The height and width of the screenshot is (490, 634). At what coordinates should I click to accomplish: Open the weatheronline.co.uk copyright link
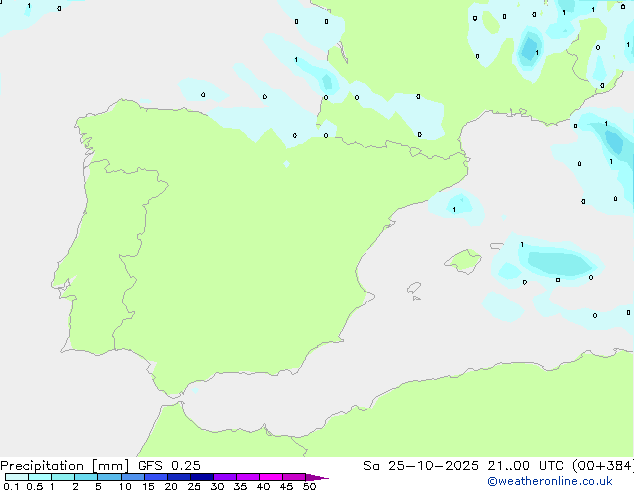[550, 481]
